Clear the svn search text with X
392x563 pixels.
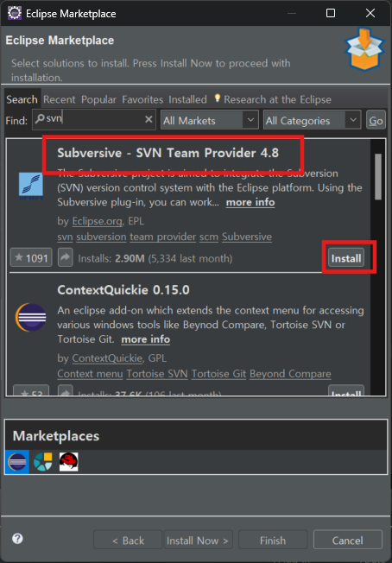point(149,119)
